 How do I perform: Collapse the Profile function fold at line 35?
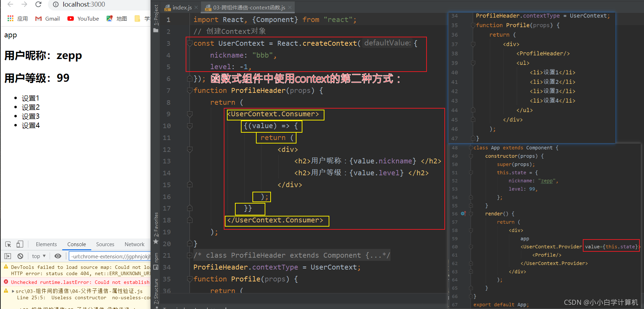click(x=190, y=279)
